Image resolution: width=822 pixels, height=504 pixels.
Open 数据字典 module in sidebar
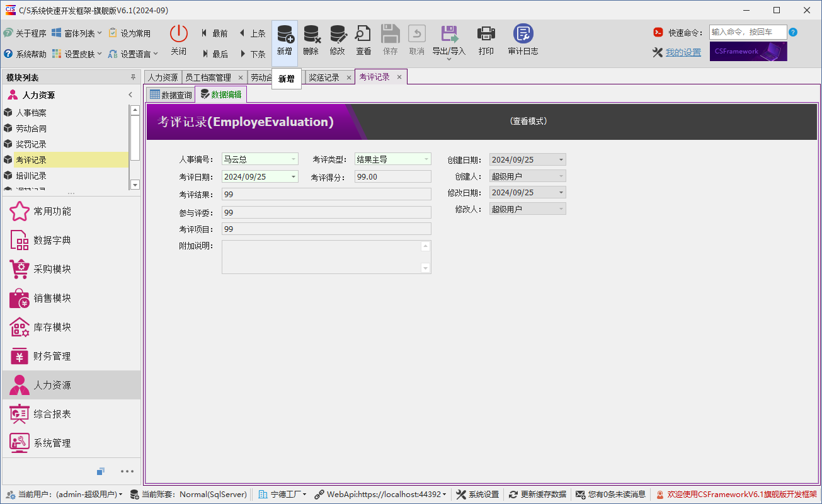[x=71, y=240]
